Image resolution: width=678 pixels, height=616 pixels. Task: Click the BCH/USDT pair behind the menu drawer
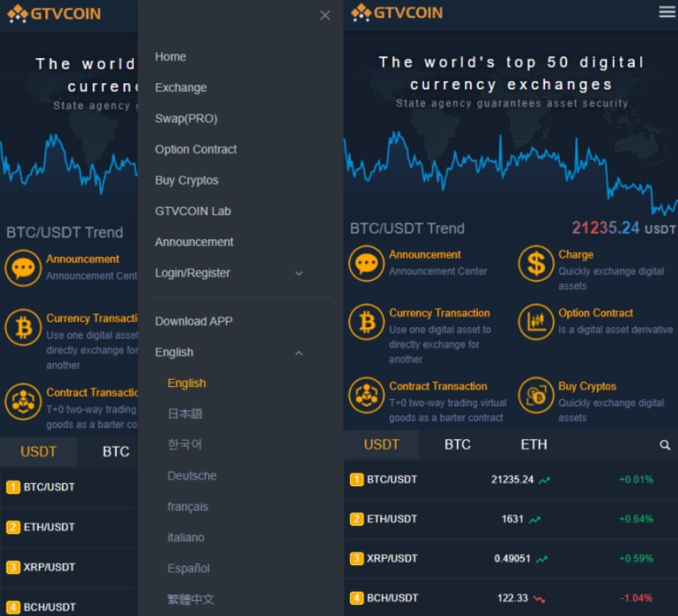point(49,607)
